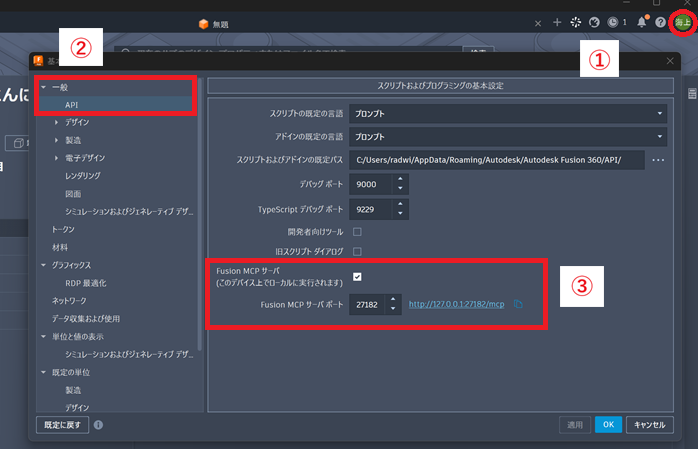Select the データ収集および使用 tree item
This screenshot has height=449, width=698.
point(86,319)
